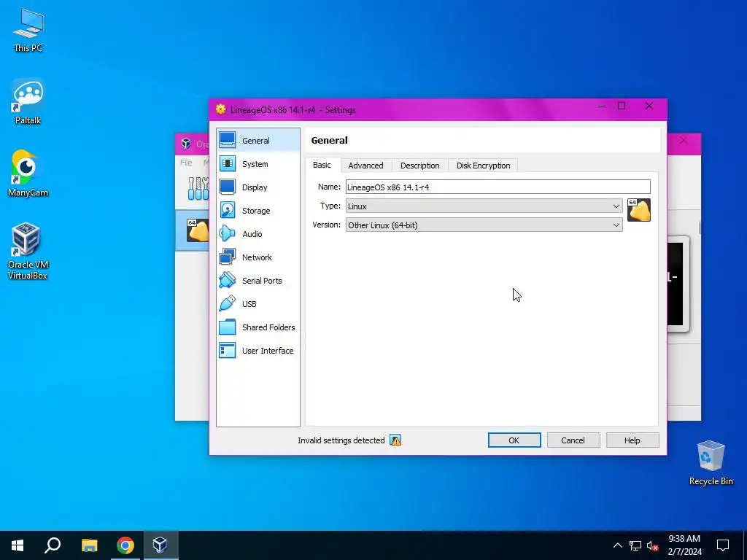This screenshot has height=560, width=747.
Task: Click the VirtualBox taskbar button
Action: 160,545
